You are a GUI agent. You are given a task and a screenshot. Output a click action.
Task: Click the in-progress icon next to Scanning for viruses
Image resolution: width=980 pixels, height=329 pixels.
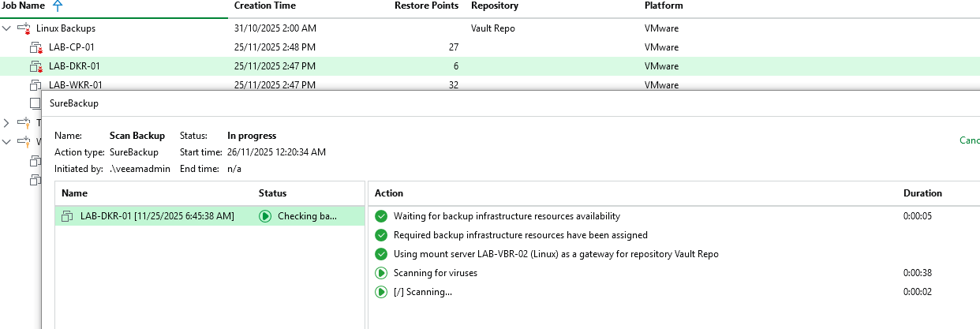point(381,273)
